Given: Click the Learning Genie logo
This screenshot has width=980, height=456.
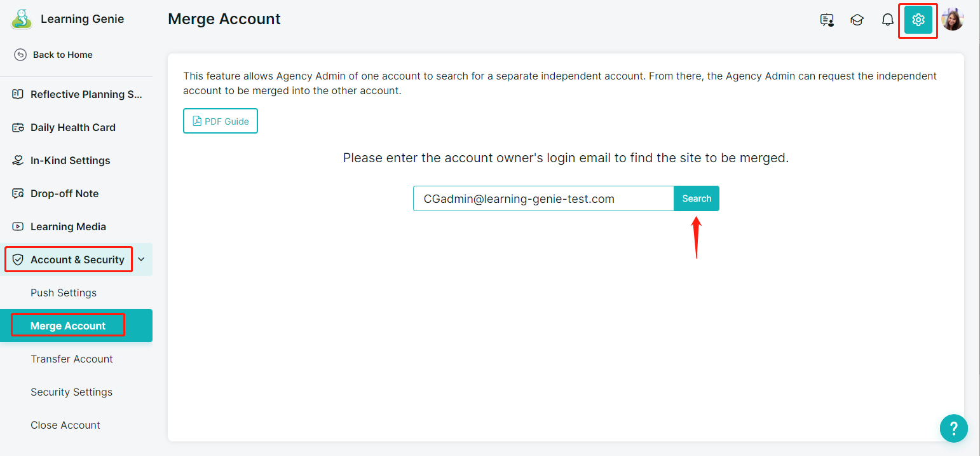Looking at the screenshot, I should tap(22, 19).
